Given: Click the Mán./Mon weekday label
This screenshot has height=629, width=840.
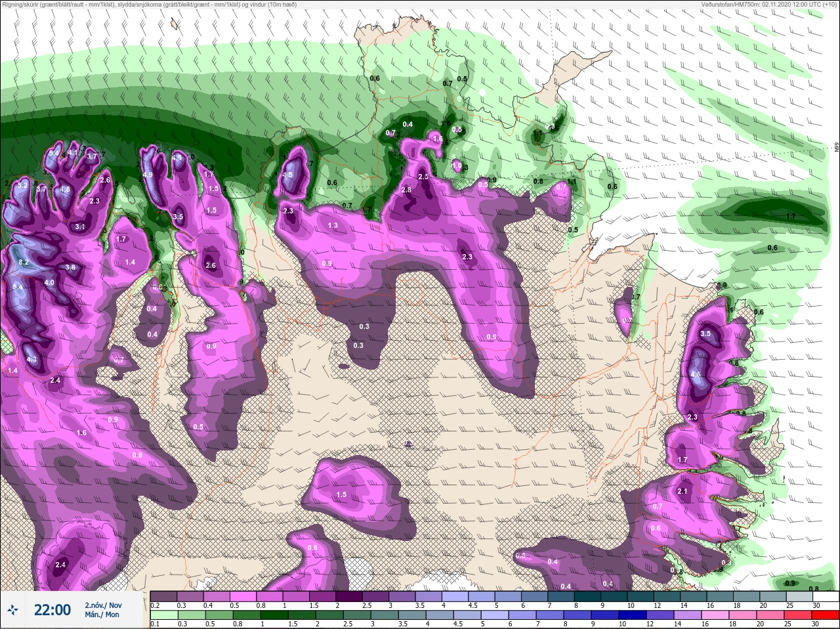Looking at the screenshot, I should coord(102,615).
